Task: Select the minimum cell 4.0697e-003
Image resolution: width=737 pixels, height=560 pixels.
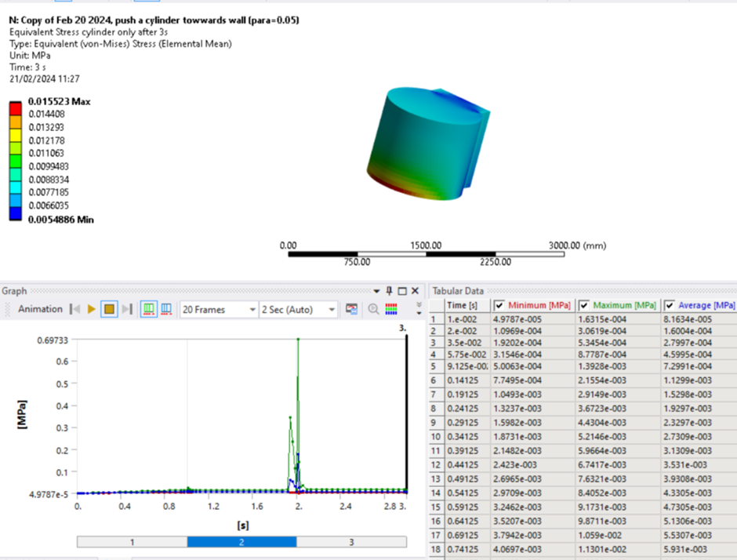Action: pyautogui.click(x=533, y=550)
